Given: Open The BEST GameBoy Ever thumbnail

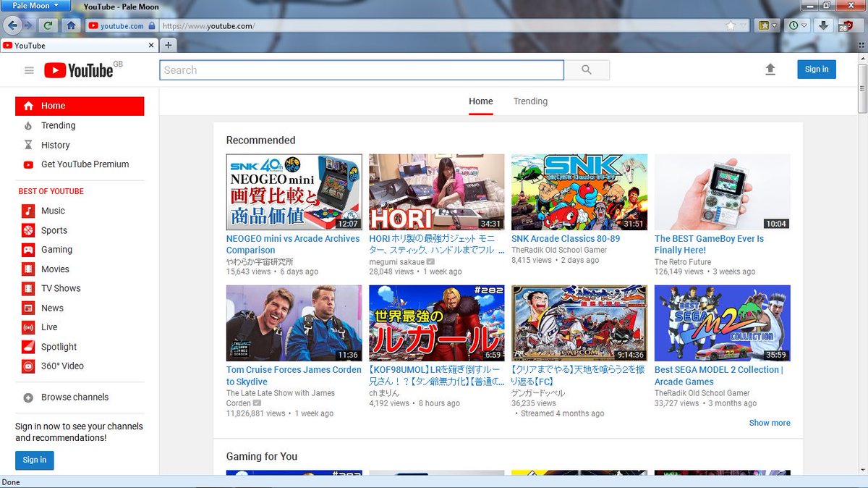Looking at the screenshot, I should point(723,192).
